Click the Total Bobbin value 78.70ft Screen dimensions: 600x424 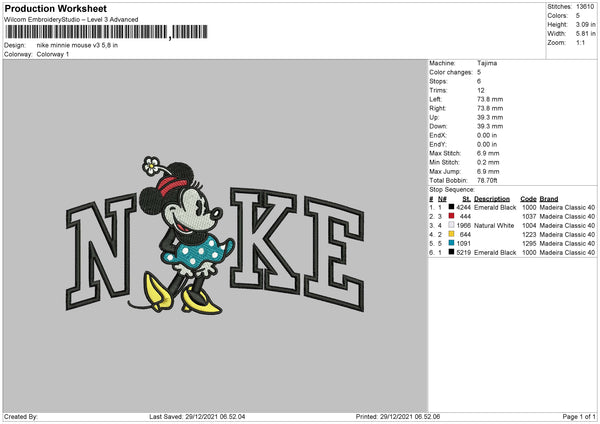tap(487, 180)
